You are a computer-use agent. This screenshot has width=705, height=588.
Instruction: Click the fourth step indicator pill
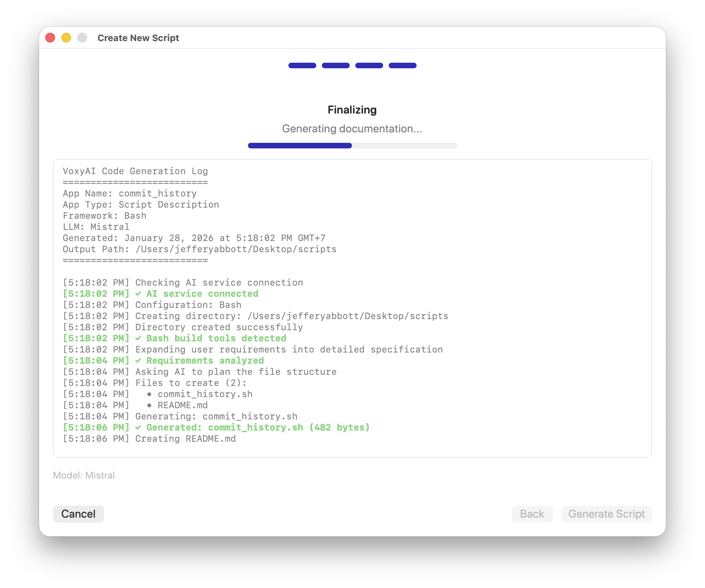pyautogui.click(x=402, y=65)
